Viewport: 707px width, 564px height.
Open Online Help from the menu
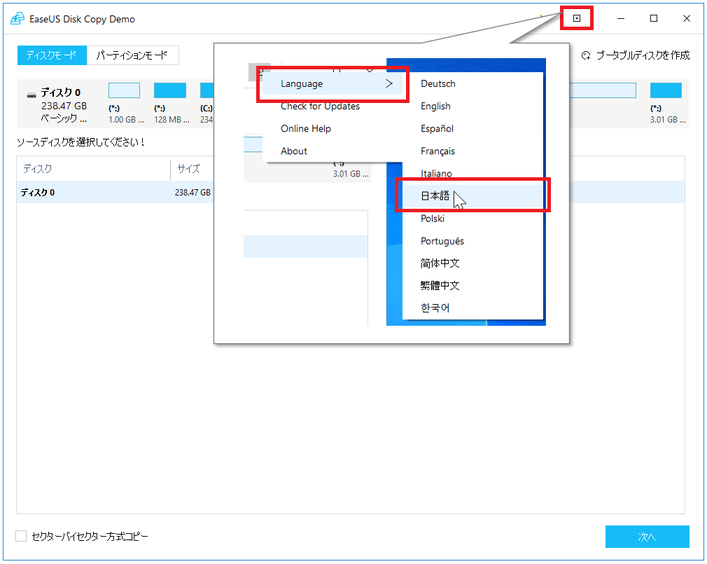[x=306, y=129]
